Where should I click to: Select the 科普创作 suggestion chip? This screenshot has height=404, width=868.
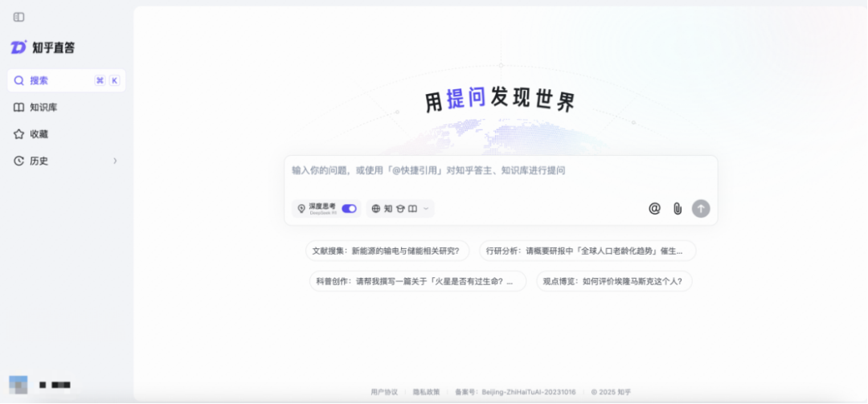click(417, 281)
